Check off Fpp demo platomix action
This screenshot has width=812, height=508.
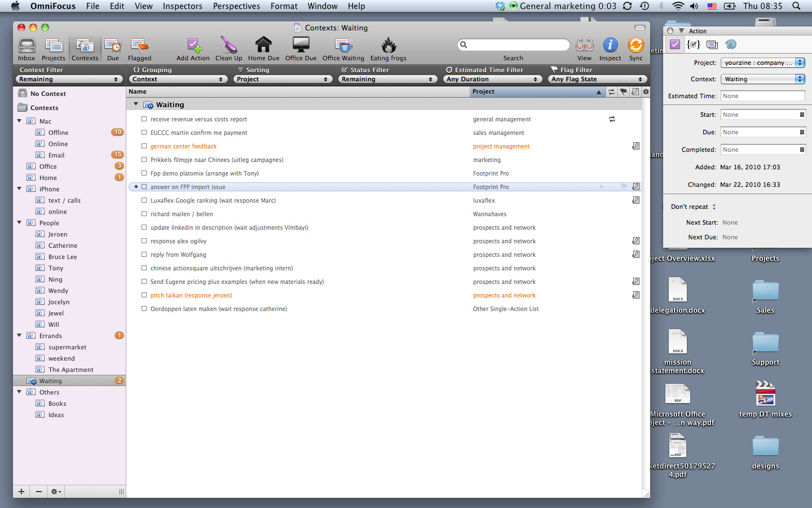(x=144, y=173)
